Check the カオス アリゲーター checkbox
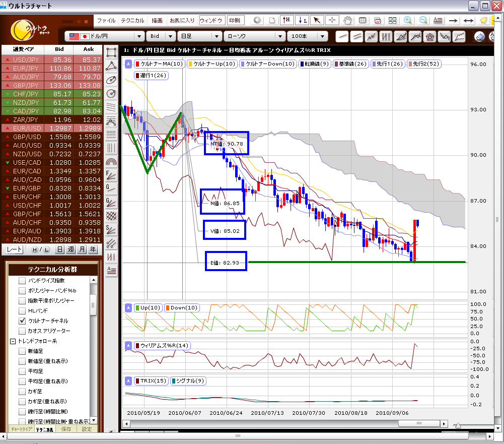 point(22,331)
